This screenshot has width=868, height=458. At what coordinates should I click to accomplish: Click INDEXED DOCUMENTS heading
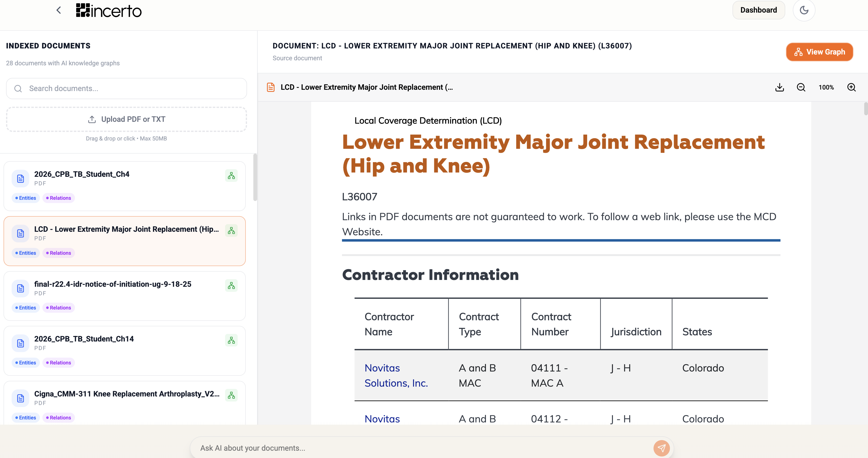click(x=48, y=46)
